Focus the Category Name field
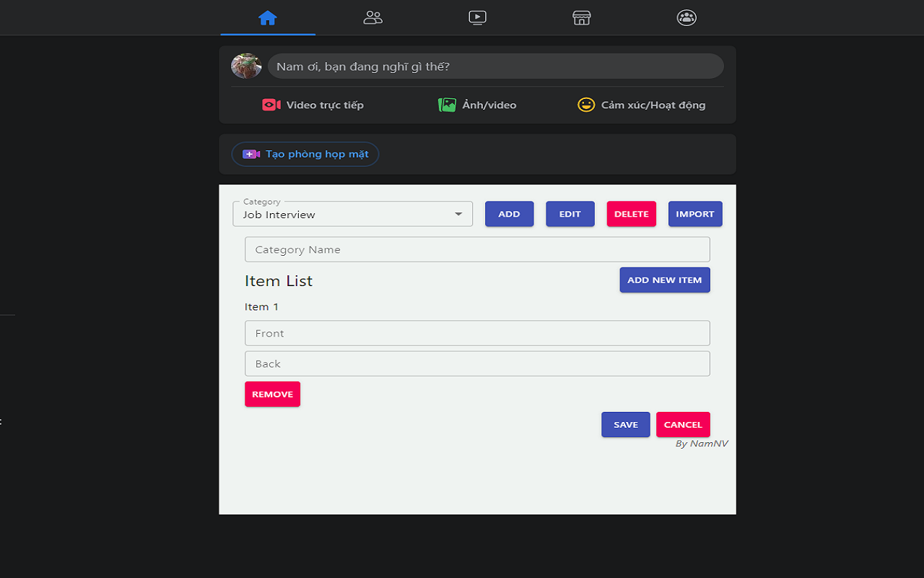The height and width of the screenshot is (578, 924). (477, 249)
